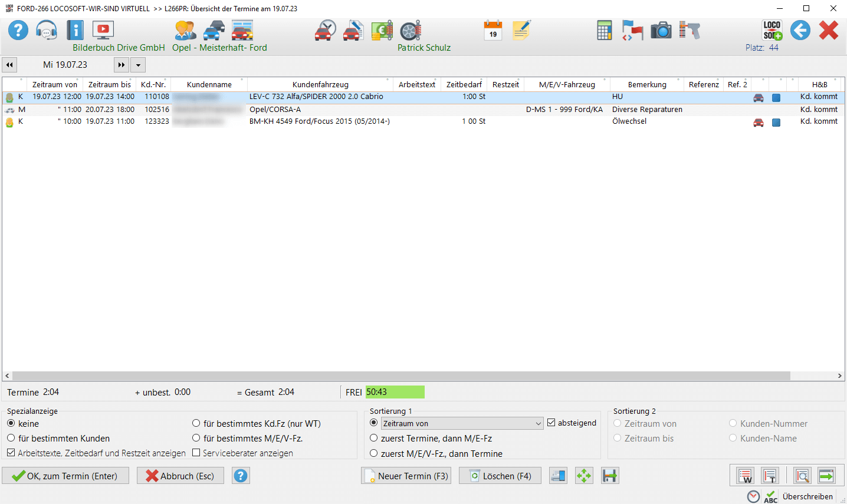This screenshot has height=504, width=847.
Task: Click the horizontal scrollbar of the table
Action: point(401,375)
